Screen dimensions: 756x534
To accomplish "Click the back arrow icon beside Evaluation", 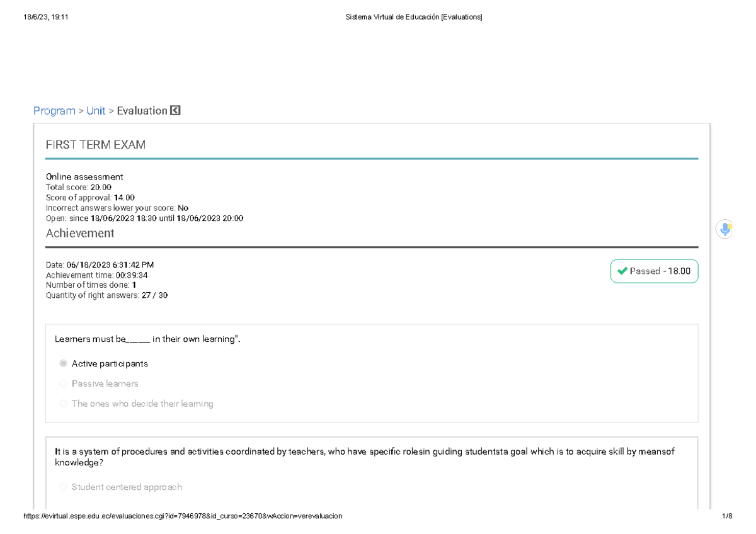I will coord(175,111).
